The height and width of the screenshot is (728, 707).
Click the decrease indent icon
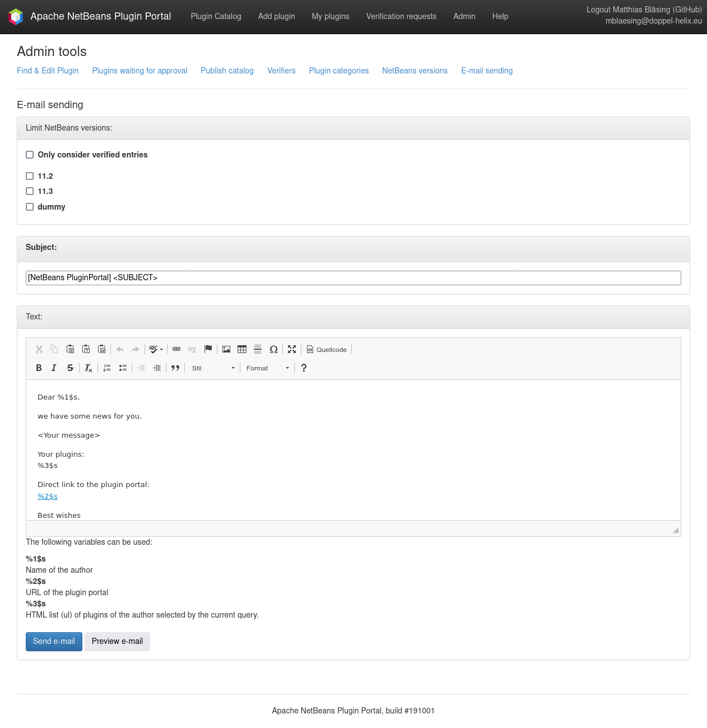[x=141, y=368]
